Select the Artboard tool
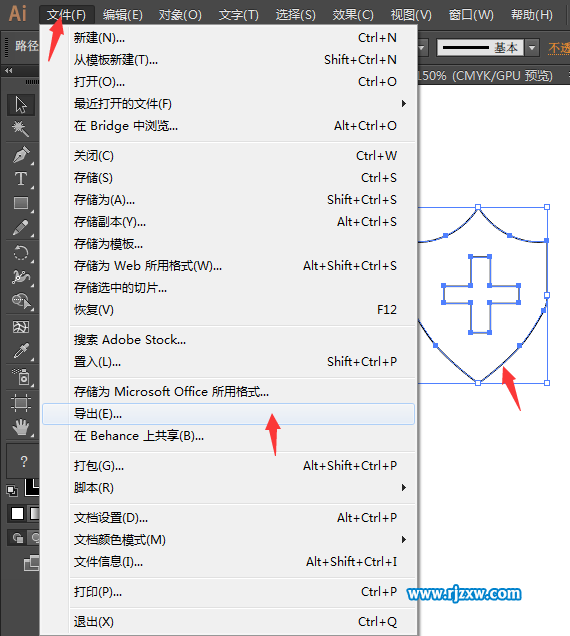Screen dimensions: 570x636 pyautogui.click(x=21, y=402)
